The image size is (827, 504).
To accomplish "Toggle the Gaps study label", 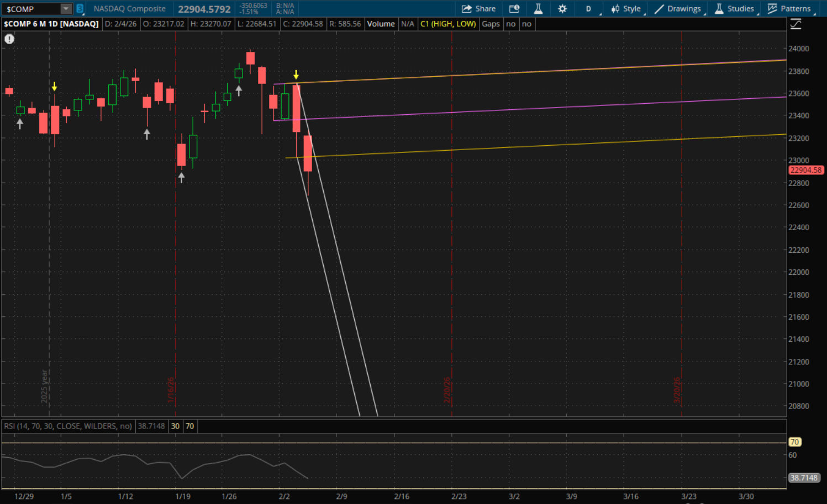I will coord(491,24).
